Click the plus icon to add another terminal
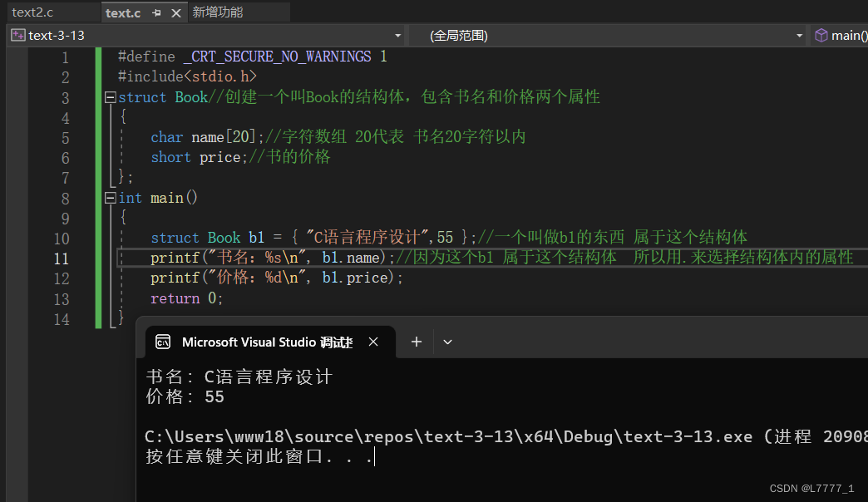The image size is (868, 502). [x=416, y=342]
